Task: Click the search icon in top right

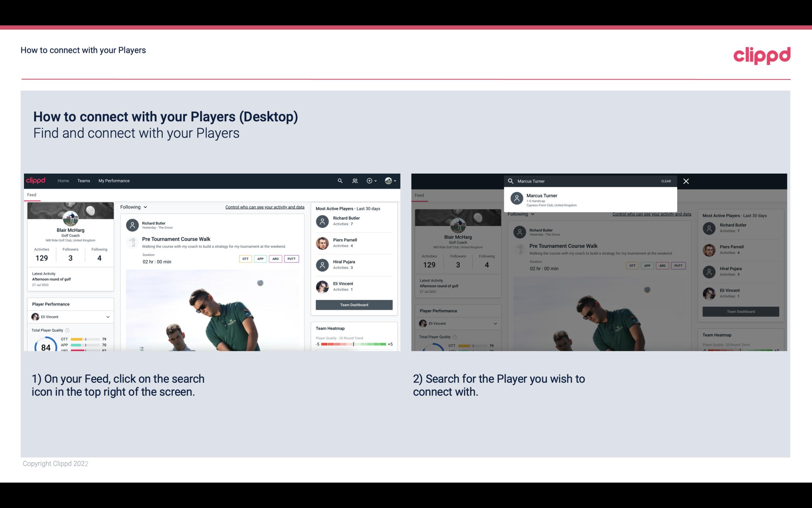Action: point(340,181)
